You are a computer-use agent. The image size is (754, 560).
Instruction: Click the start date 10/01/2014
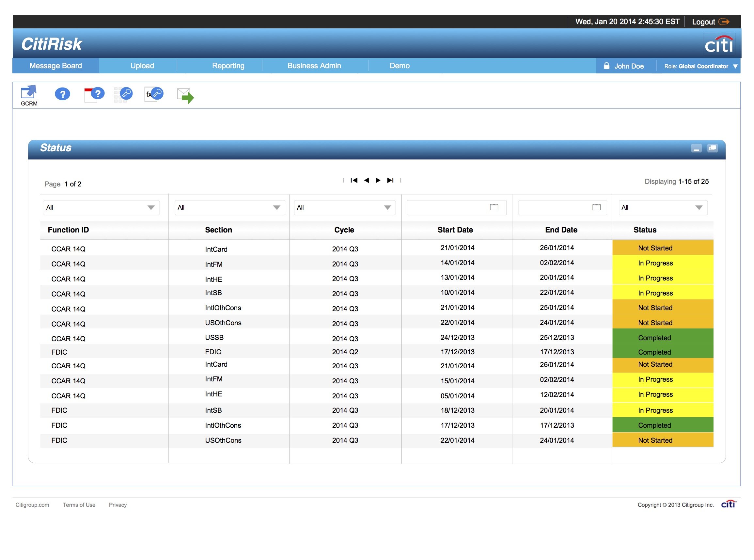click(x=458, y=293)
